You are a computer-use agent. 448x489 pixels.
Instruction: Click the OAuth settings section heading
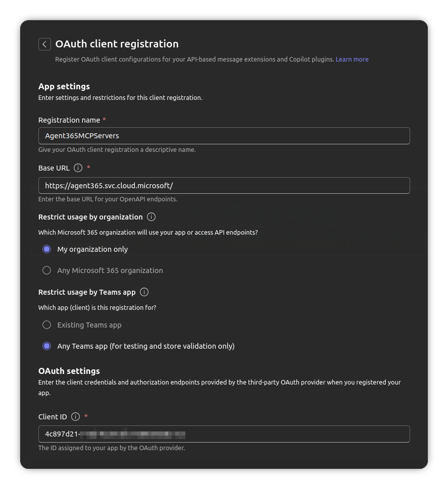tap(69, 371)
